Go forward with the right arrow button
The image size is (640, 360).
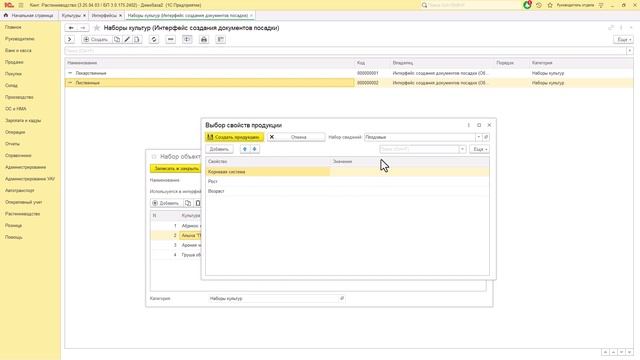click(x=83, y=28)
